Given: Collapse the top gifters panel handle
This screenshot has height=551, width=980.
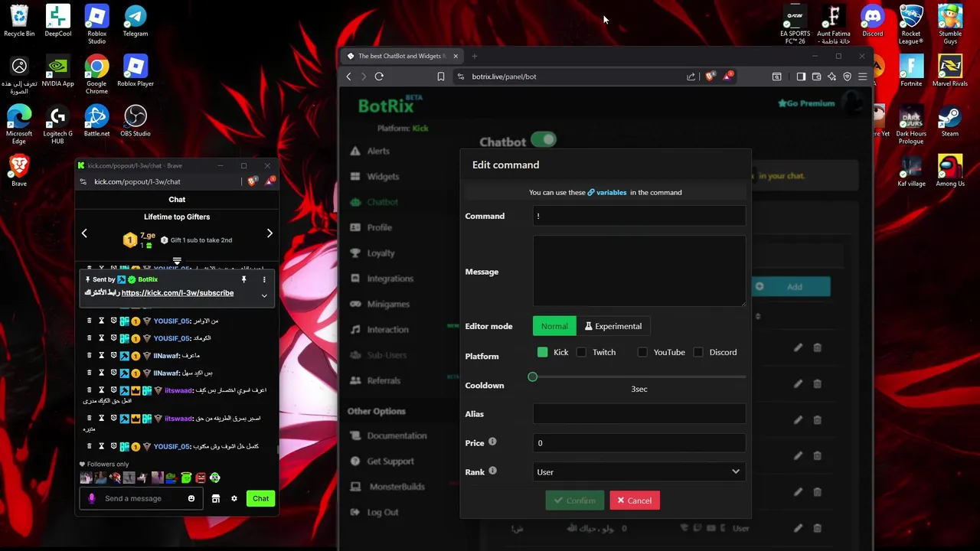Looking at the screenshot, I should click(177, 261).
